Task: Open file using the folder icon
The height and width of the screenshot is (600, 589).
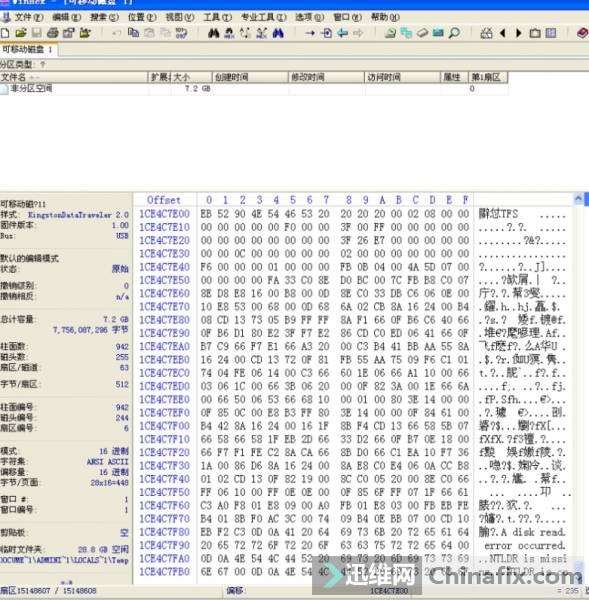Action: coord(21,33)
